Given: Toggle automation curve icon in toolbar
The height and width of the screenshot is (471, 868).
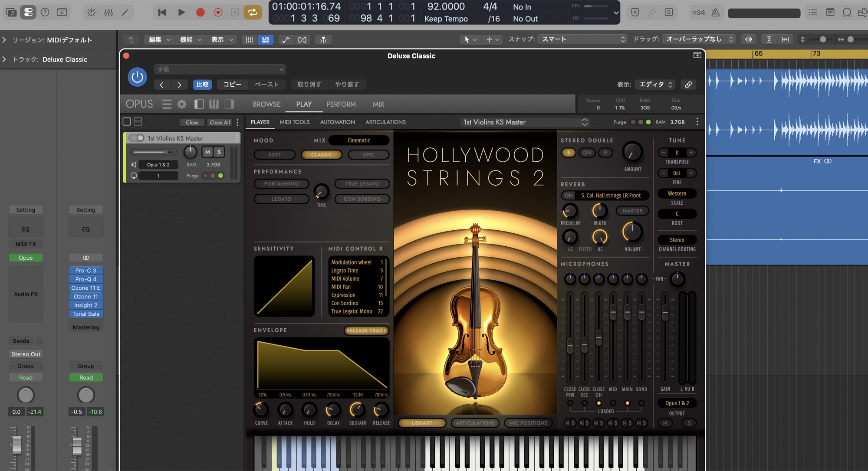Looking at the screenshot, I should point(286,39).
